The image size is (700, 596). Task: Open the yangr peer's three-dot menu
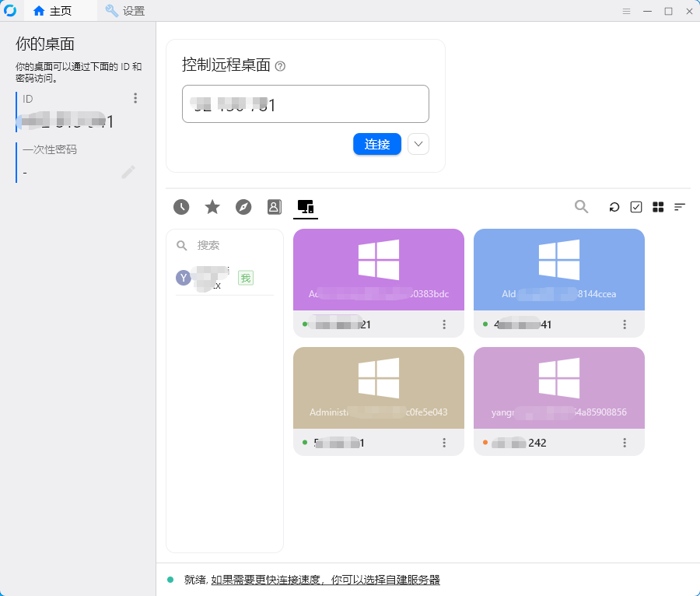(x=625, y=442)
